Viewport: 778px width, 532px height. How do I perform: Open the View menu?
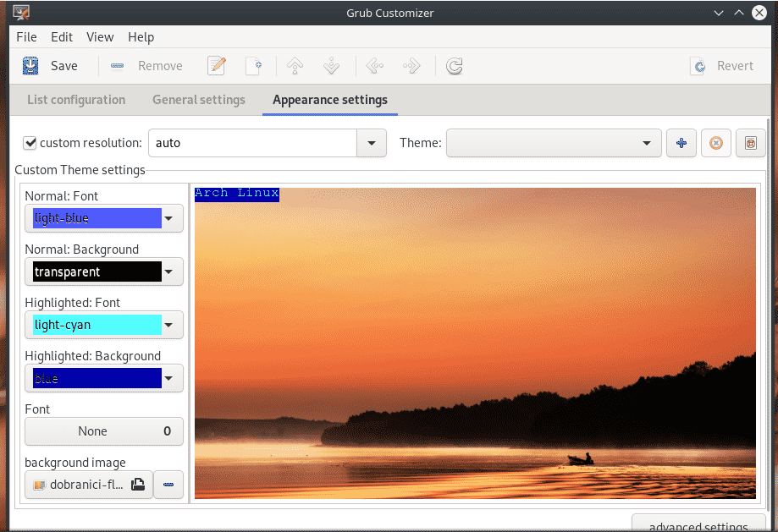[100, 37]
